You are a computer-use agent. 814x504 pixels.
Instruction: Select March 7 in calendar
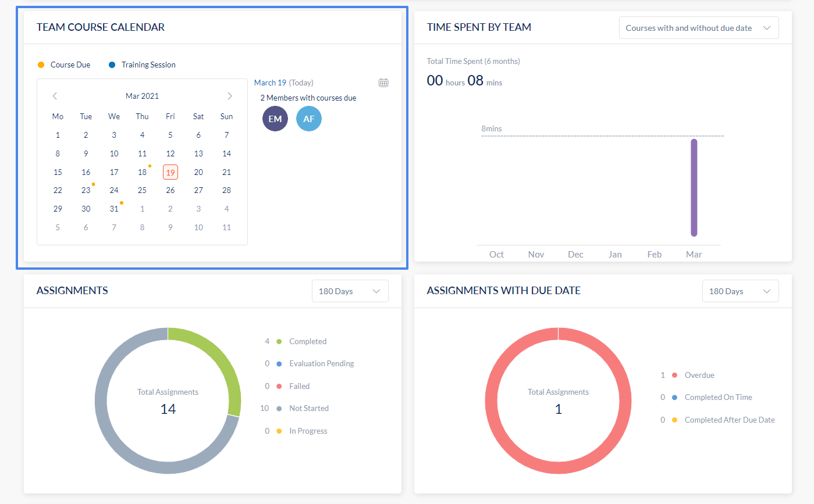[227, 135]
